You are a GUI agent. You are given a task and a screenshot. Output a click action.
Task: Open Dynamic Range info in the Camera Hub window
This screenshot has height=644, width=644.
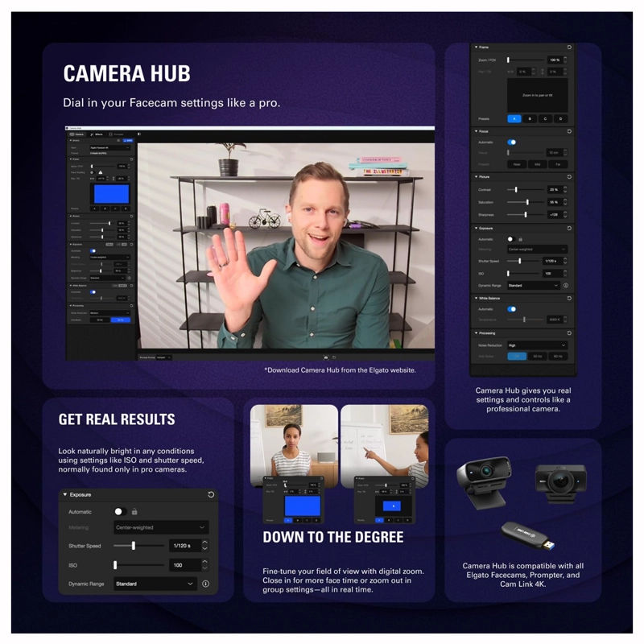(x=130, y=278)
